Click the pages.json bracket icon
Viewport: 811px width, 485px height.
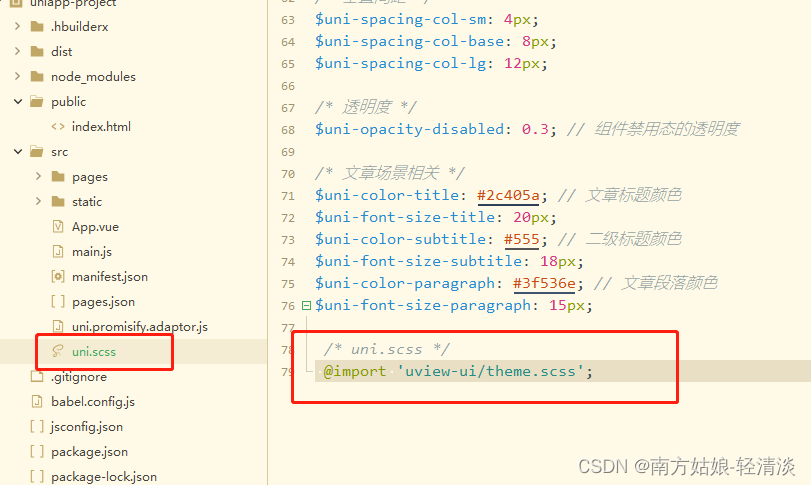[x=58, y=301]
